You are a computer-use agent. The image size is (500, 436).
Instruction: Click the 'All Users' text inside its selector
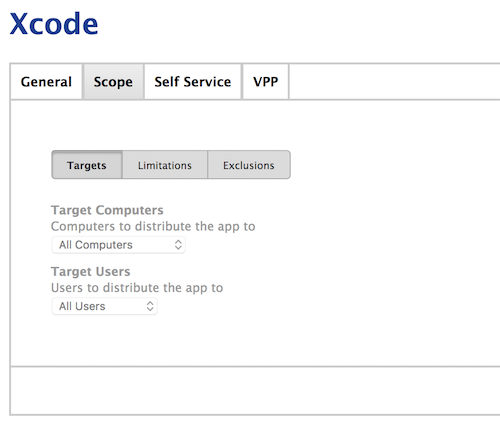pyautogui.click(x=82, y=306)
